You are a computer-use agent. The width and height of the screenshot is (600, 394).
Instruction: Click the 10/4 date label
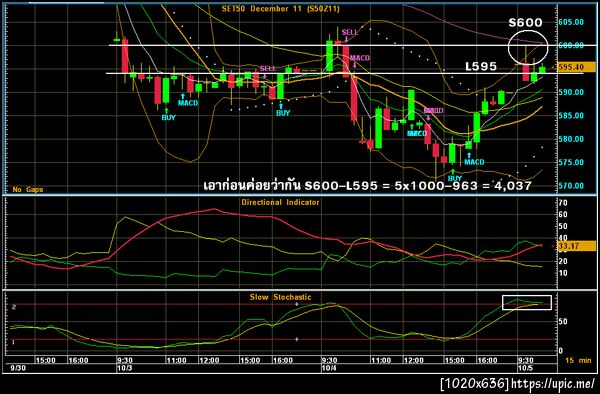click(x=329, y=368)
